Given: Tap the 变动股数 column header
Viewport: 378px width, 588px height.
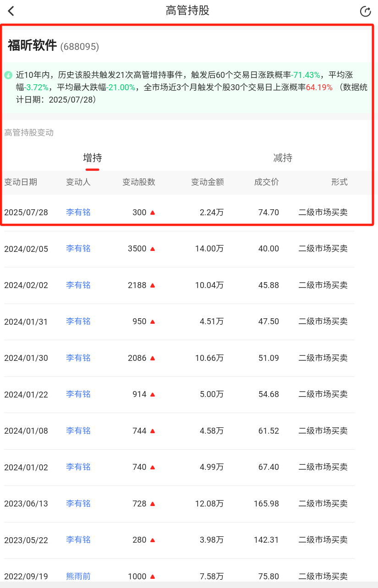Looking at the screenshot, I should click(139, 182).
